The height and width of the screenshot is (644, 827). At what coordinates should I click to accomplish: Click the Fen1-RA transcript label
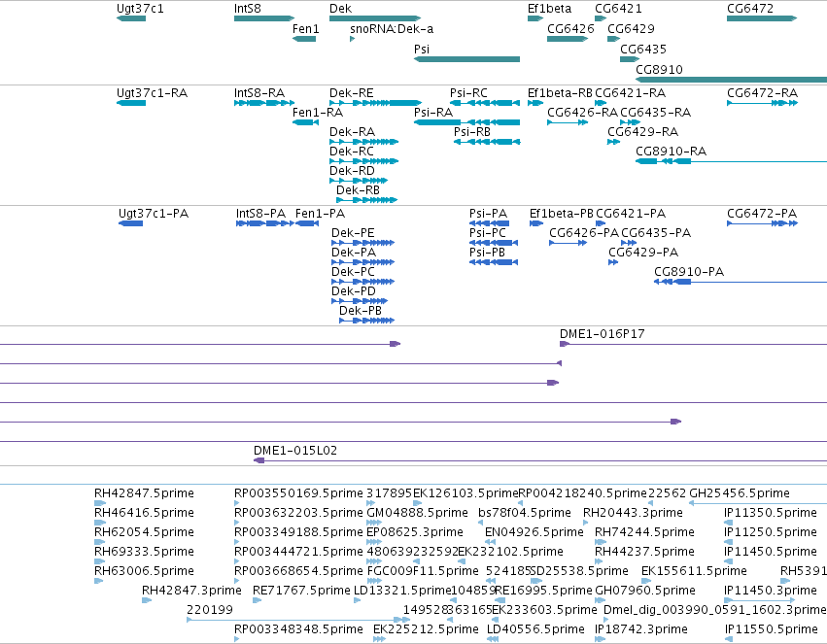point(318,113)
